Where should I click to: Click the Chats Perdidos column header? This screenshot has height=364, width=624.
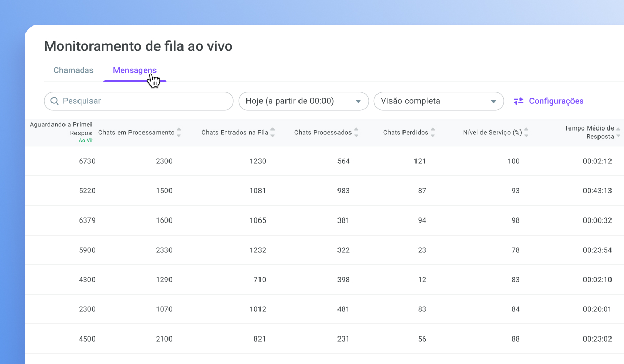coord(406,133)
